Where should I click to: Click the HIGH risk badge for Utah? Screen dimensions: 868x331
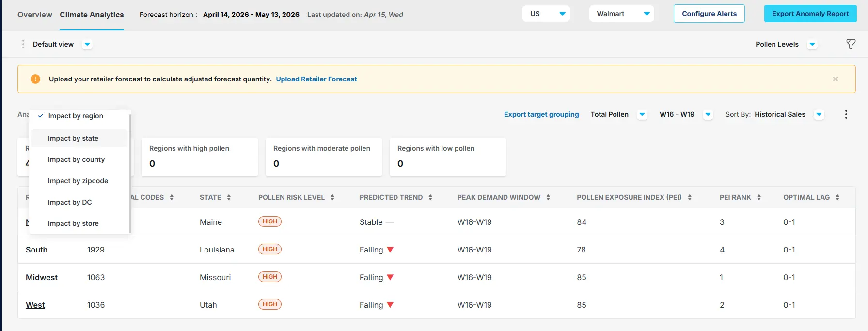coord(270,304)
